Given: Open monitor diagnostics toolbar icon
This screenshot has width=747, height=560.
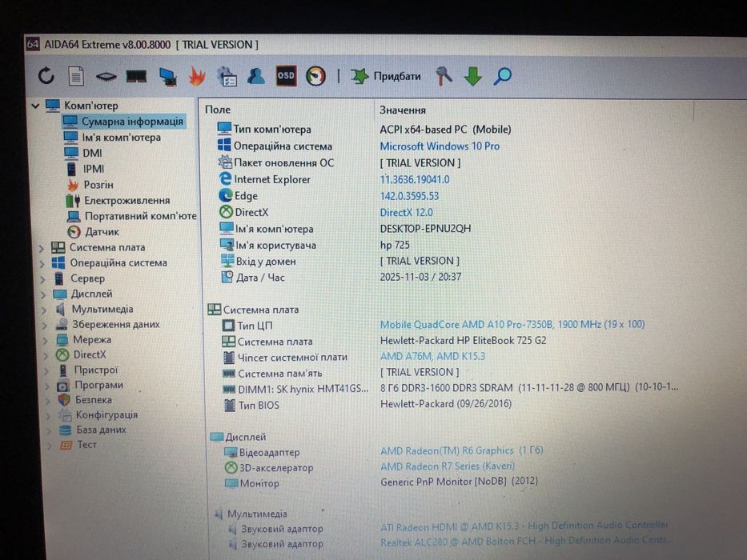Looking at the screenshot, I should [x=167, y=77].
